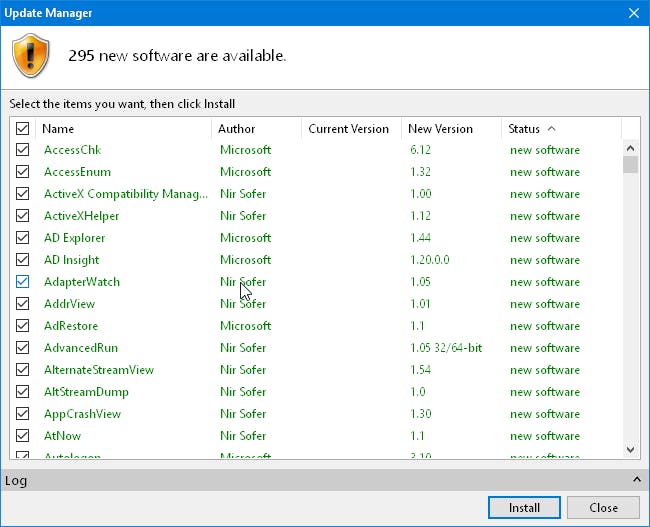
Task: Uncheck the AtNow checkbox
Action: [x=22, y=435]
